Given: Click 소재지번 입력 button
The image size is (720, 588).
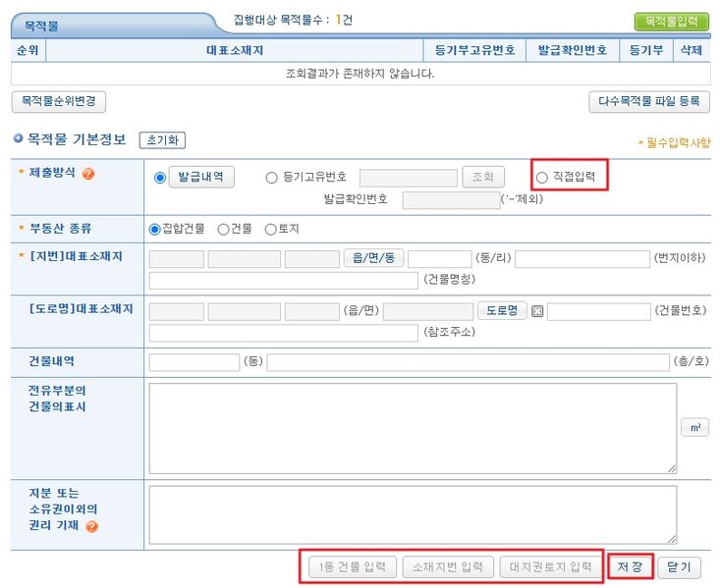Looking at the screenshot, I should pyautogui.click(x=448, y=567).
